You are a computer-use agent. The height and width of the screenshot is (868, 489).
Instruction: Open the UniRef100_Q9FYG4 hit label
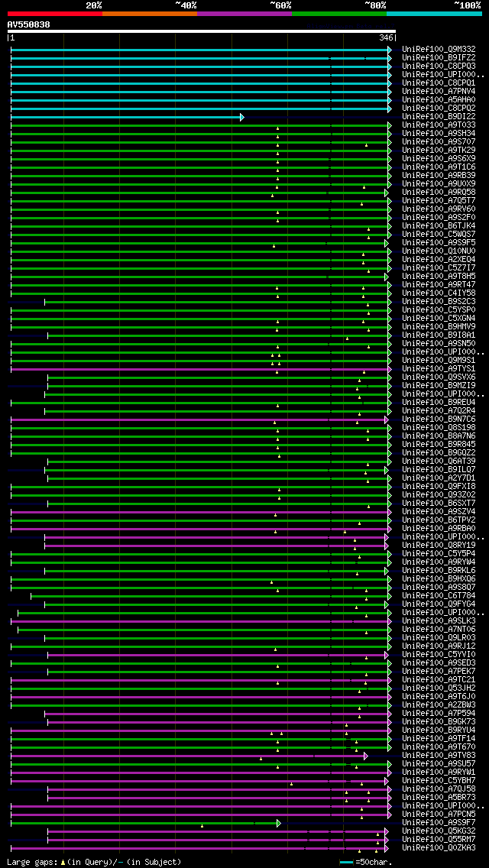click(439, 604)
